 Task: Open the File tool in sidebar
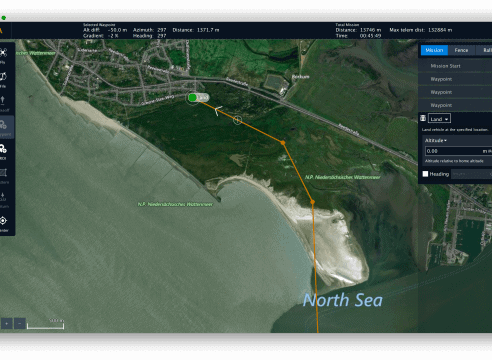(3, 79)
